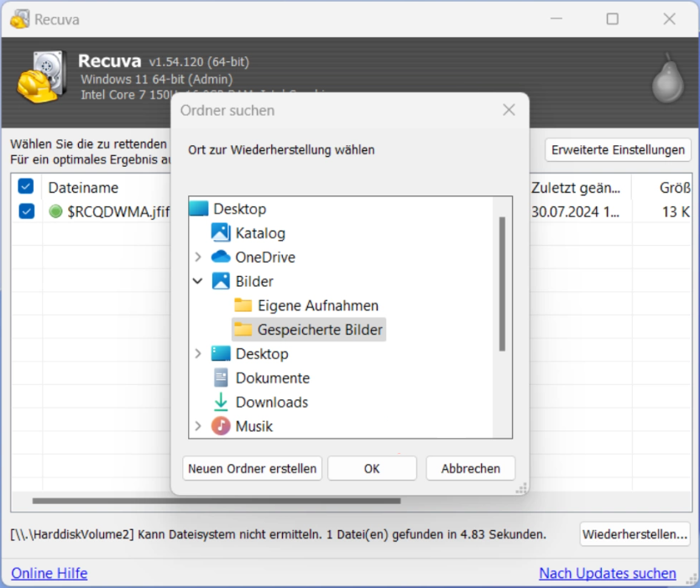
Task: Expand the OneDrive tree node
Action: click(198, 257)
